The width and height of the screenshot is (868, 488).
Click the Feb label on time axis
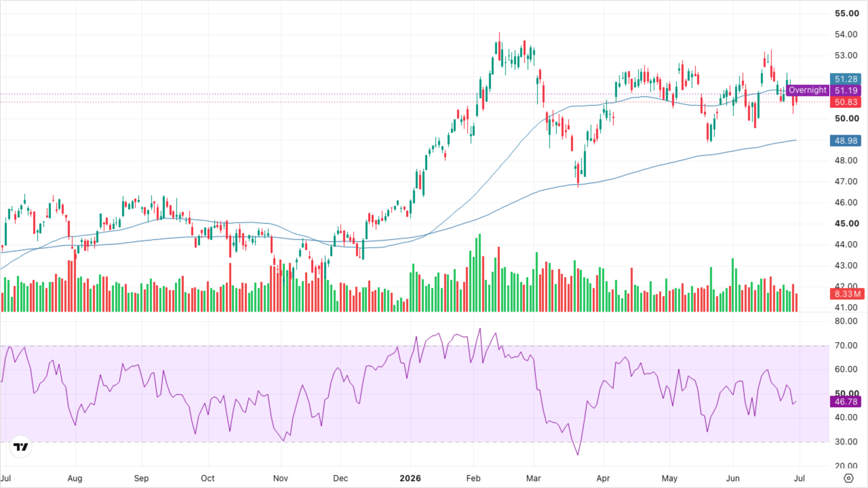tap(473, 478)
